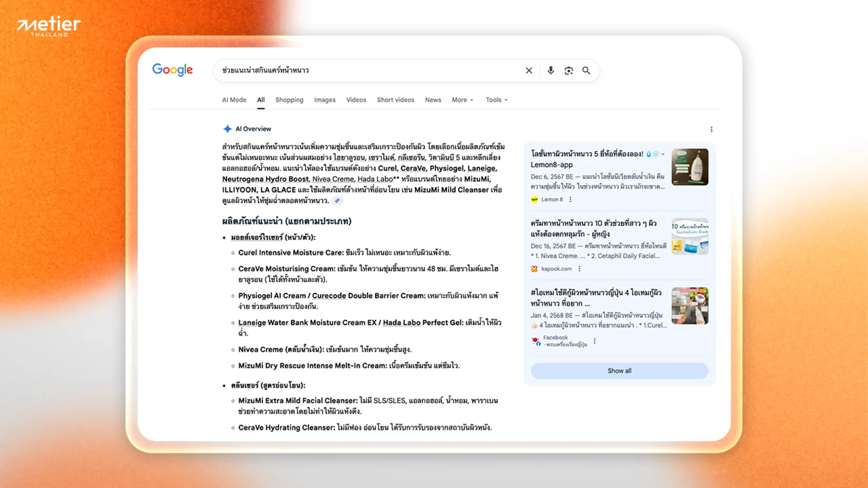
Task: Click the Google logo
Action: pyautogui.click(x=172, y=70)
